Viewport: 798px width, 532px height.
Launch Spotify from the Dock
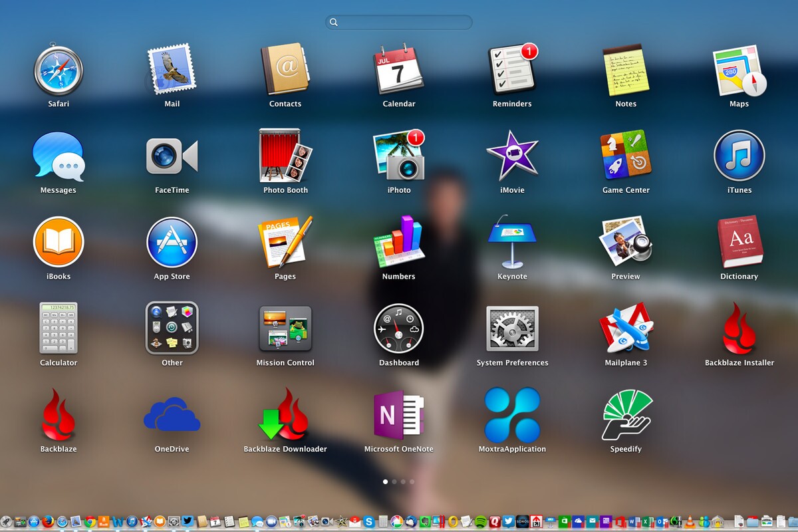coord(481,521)
